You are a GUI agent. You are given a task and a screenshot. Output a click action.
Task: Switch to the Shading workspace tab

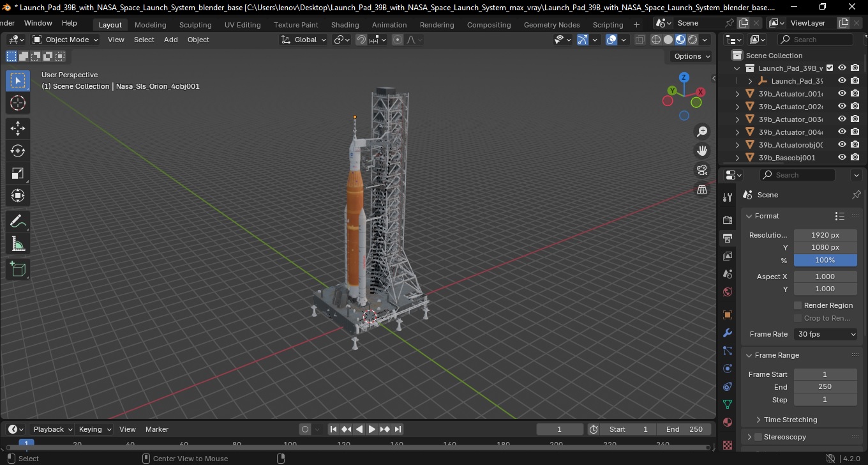[345, 25]
